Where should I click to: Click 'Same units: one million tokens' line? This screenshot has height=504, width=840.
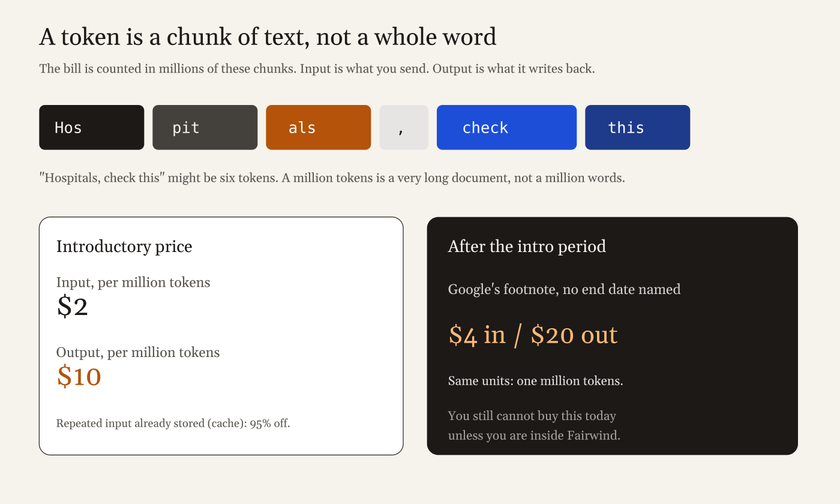coord(535,381)
